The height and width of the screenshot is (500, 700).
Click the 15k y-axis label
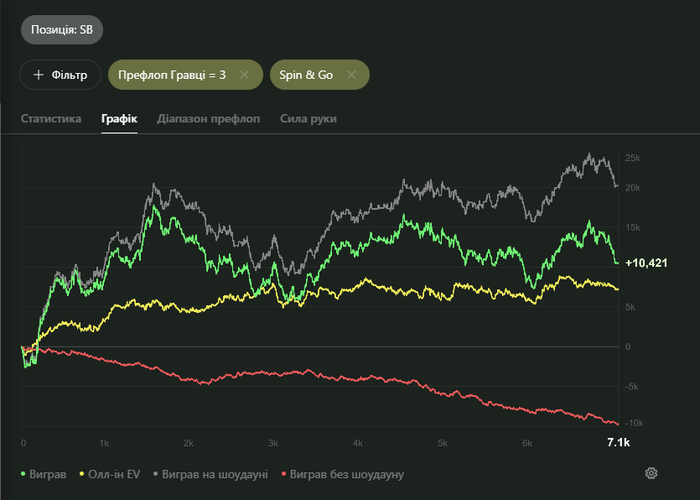tap(633, 228)
